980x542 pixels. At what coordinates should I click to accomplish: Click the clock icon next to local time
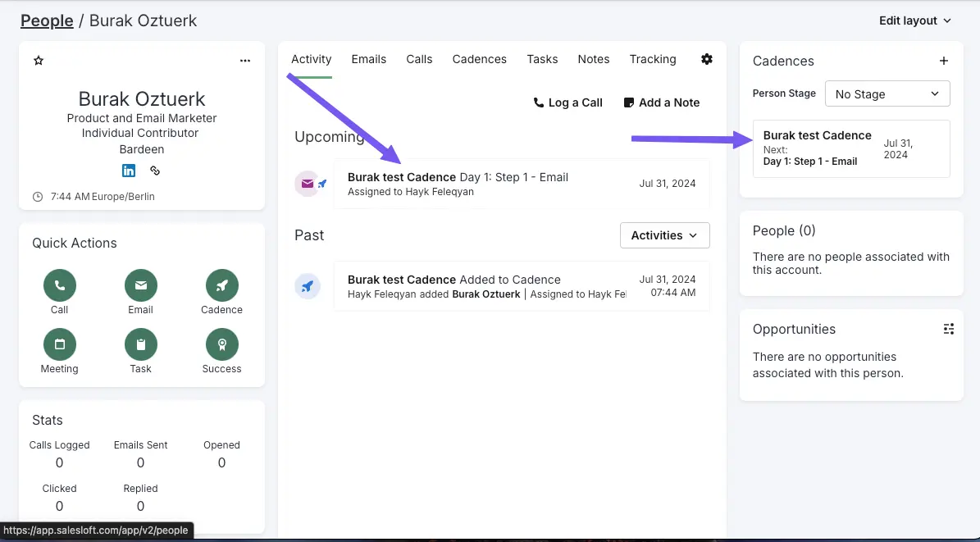click(x=38, y=196)
